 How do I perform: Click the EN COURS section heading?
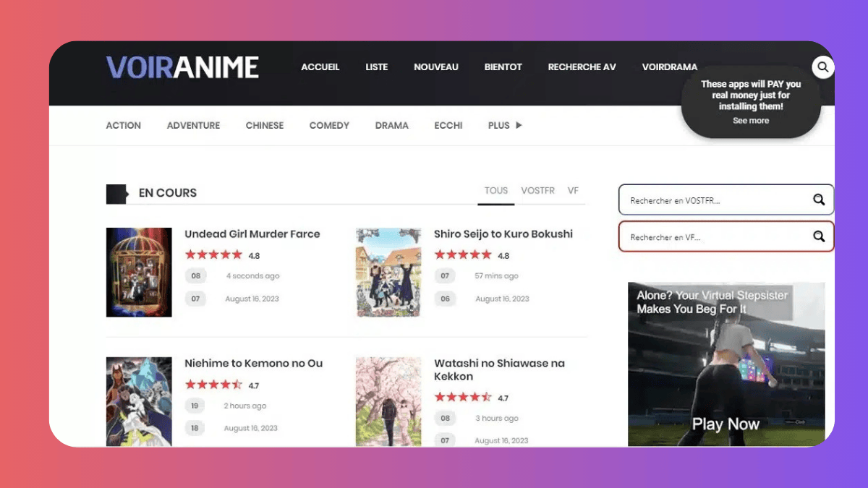pos(168,193)
